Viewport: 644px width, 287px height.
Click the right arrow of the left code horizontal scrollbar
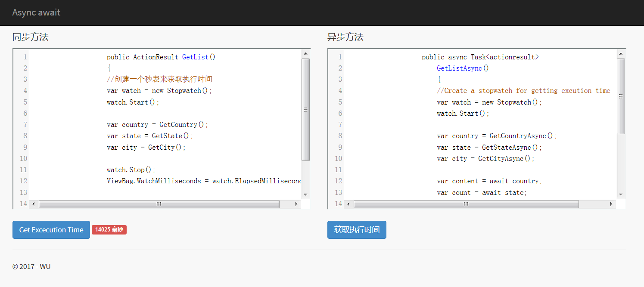[296, 204]
